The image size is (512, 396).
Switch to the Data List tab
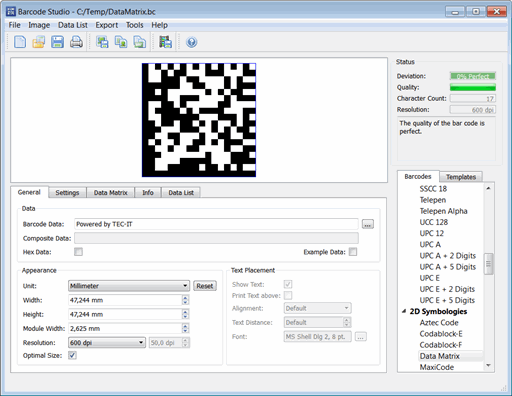(x=181, y=193)
